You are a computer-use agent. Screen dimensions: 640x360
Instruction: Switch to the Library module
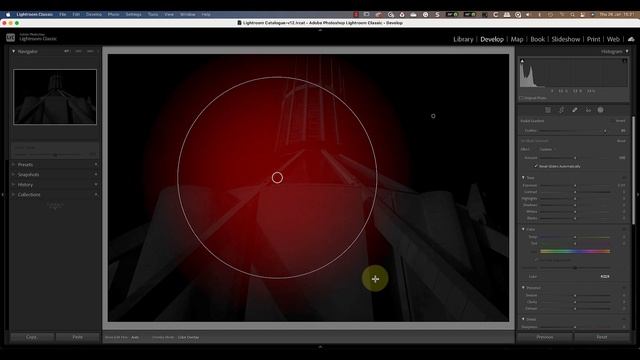(463, 39)
